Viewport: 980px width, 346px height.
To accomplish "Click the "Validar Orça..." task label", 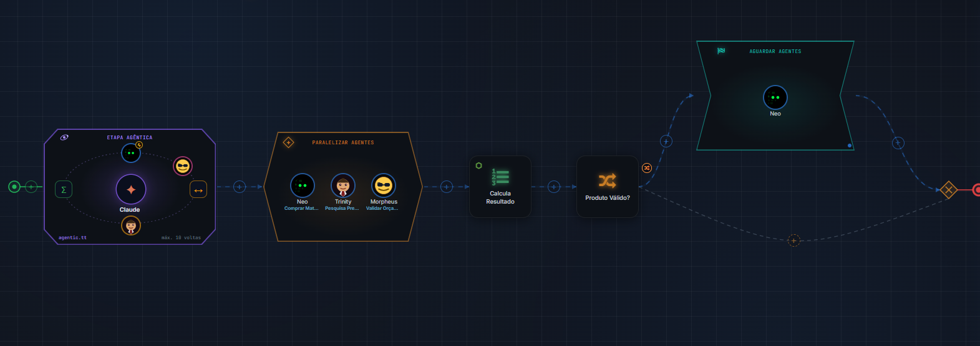I will 382,209.
